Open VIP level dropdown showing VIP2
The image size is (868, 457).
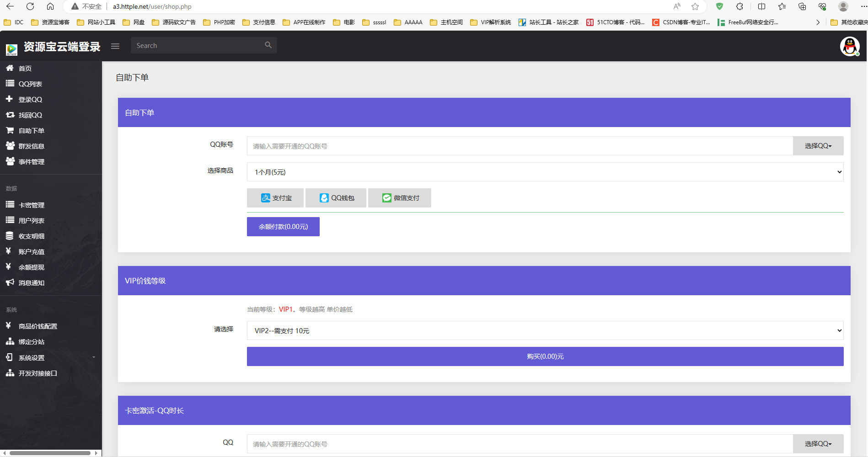[x=545, y=330]
